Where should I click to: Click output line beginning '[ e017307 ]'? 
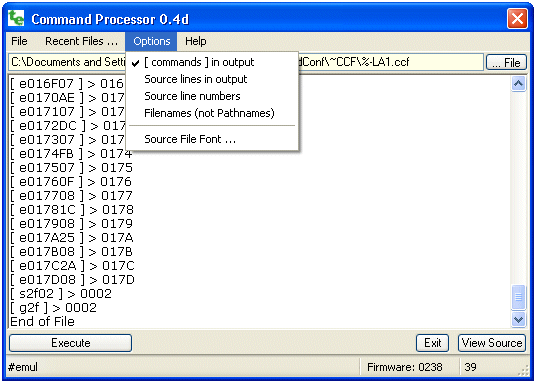[x=67, y=140]
